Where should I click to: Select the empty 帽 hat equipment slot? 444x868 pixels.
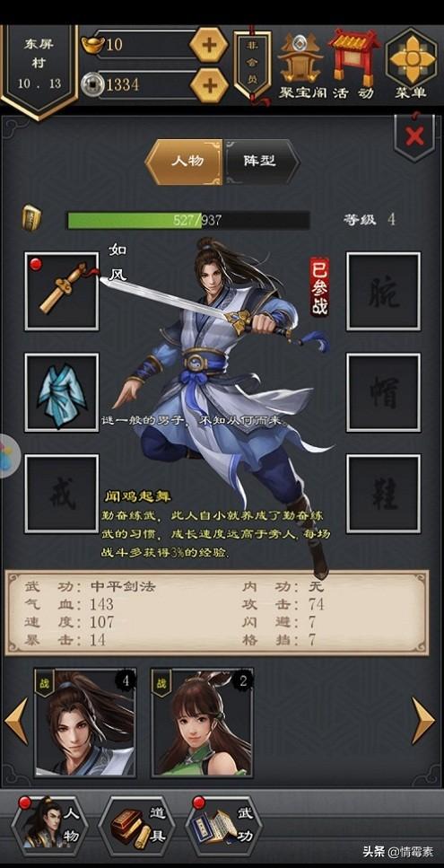(383, 392)
